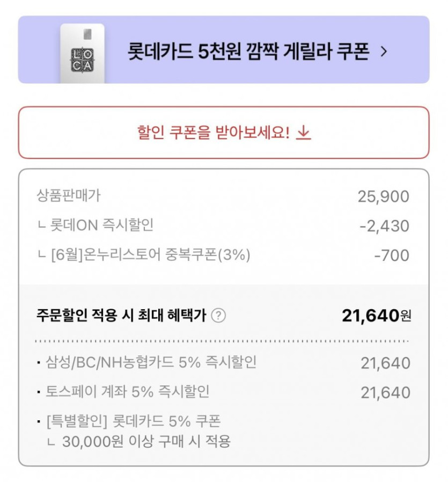Screen dimensions: 448x482
Task: Click the chevron arrow on the 롯데카드 banner
Action: [383, 52]
